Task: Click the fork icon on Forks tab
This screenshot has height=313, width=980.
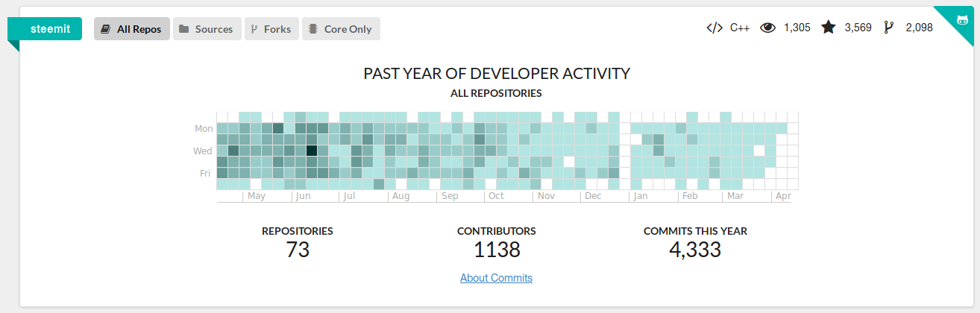Action: pos(254,29)
